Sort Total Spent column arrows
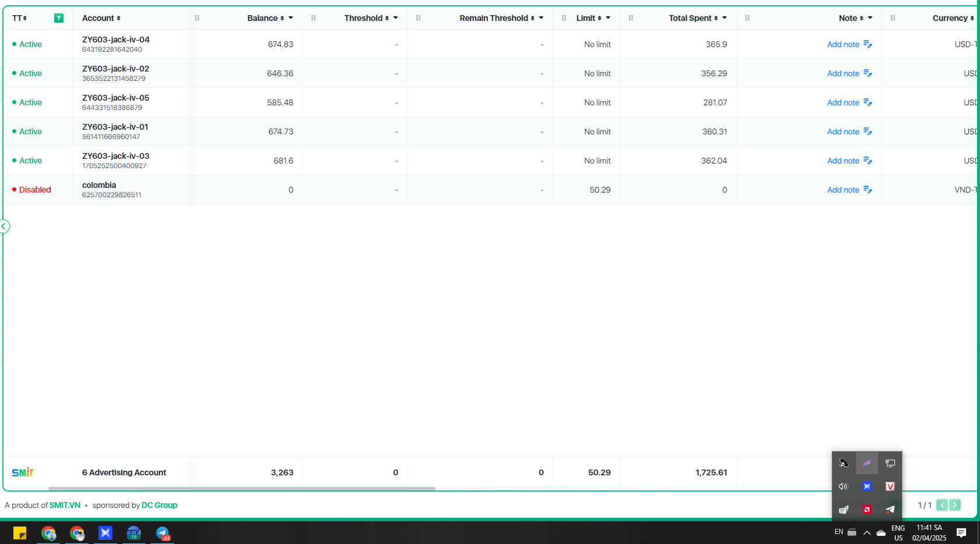Image resolution: width=980 pixels, height=544 pixels. [x=716, y=18]
